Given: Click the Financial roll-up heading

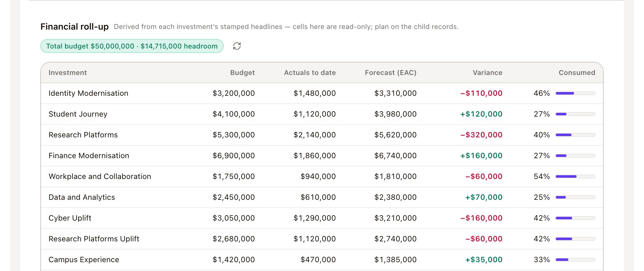Looking at the screenshot, I should click(x=75, y=27).
